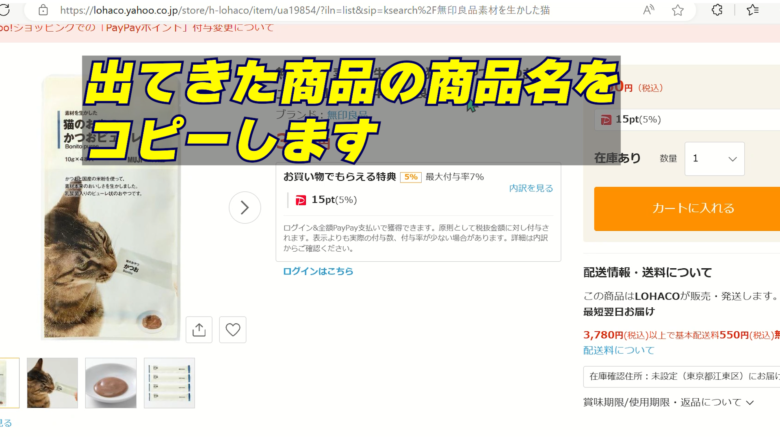Click the 在庫確認住所 address box
The image size is (780, 439).
tap(681, 377)
